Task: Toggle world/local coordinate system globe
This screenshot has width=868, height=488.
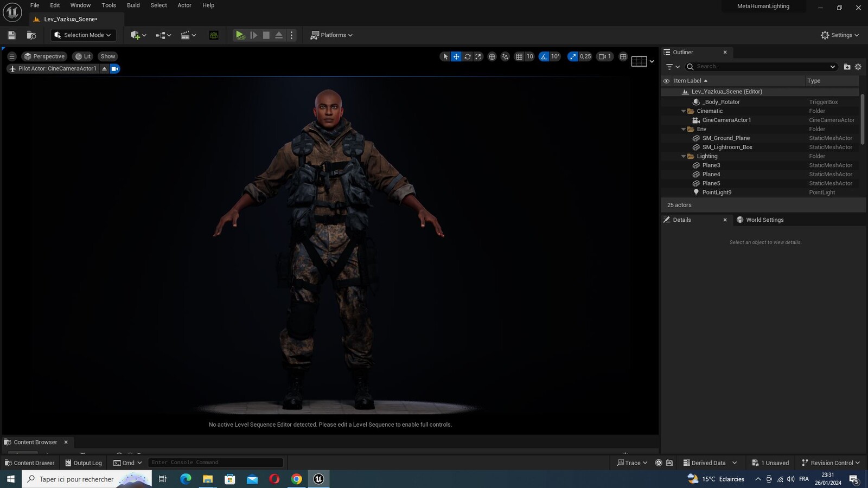Action: click(x=492, y=56)
